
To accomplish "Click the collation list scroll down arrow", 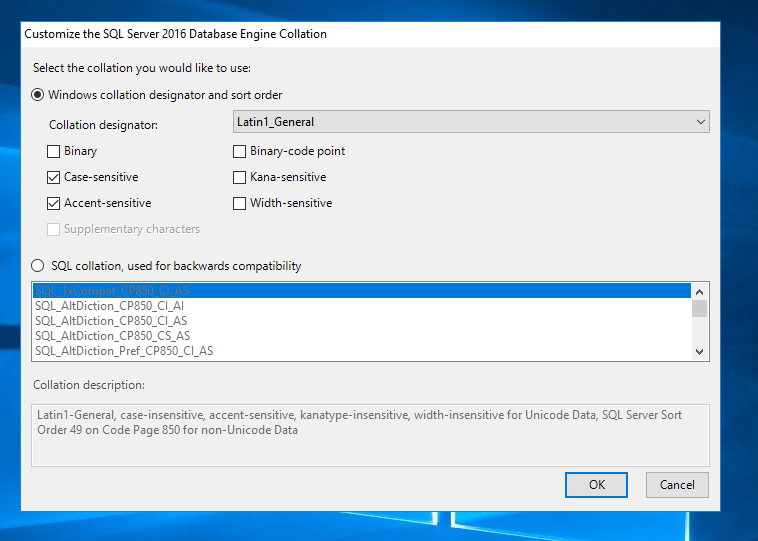I will tap(700, 351).
